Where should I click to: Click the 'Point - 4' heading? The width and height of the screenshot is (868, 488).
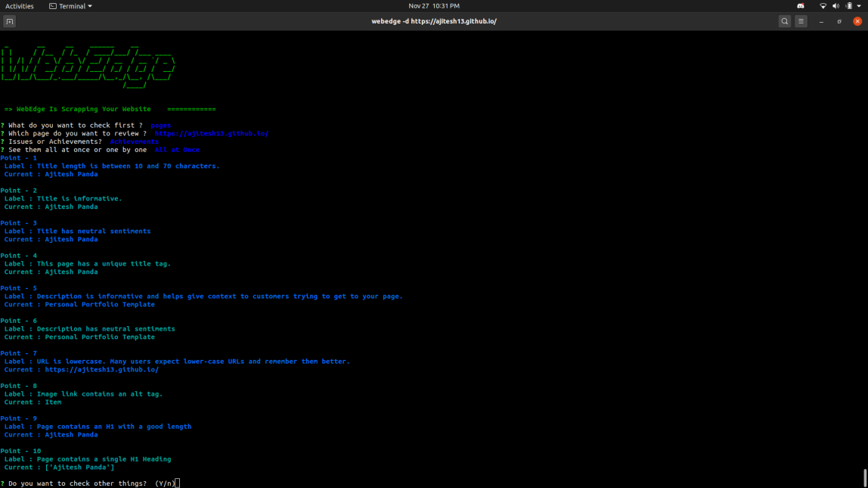coord(19,256)
